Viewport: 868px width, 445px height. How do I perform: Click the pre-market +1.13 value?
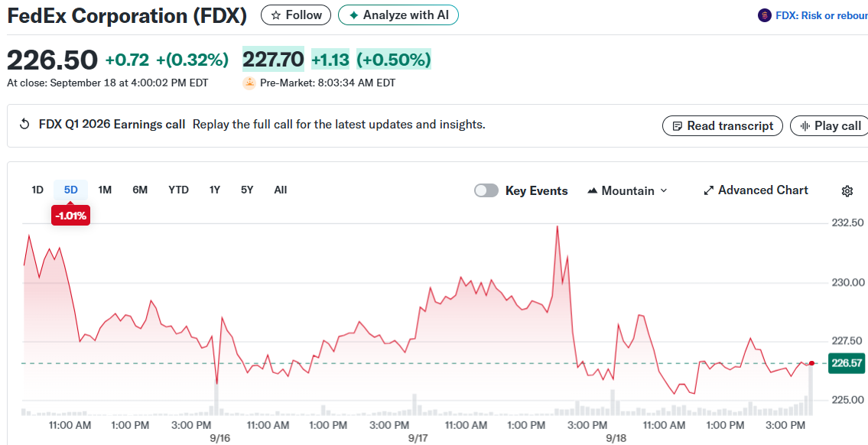pyautogui.click(x=330, y=59)
